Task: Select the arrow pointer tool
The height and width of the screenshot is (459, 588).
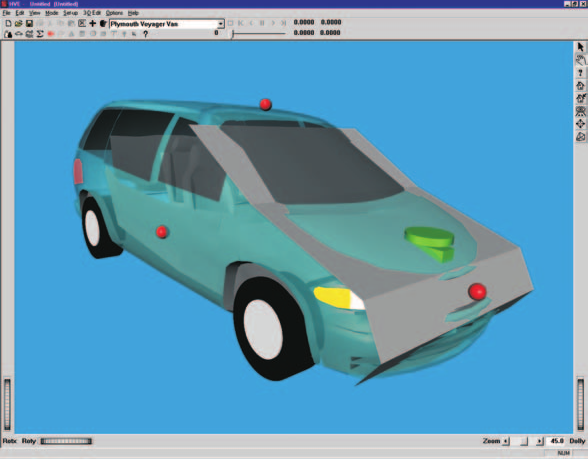Action: [580, 47]
